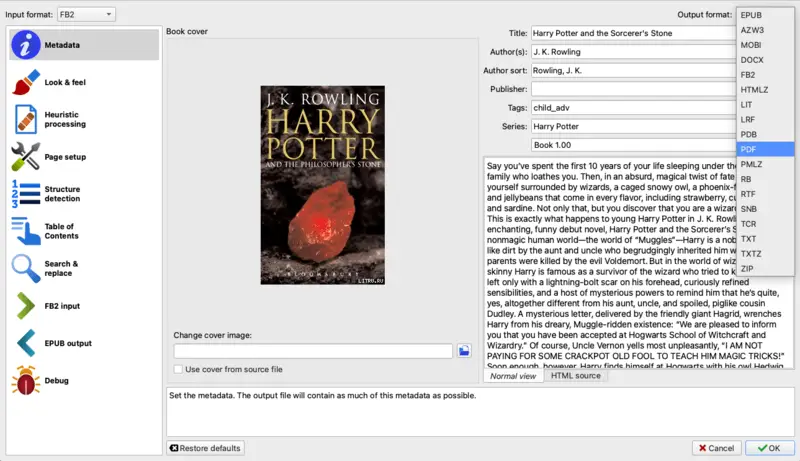
Task: Choose PDB from the output format list
Action: [x=765, y=134]
